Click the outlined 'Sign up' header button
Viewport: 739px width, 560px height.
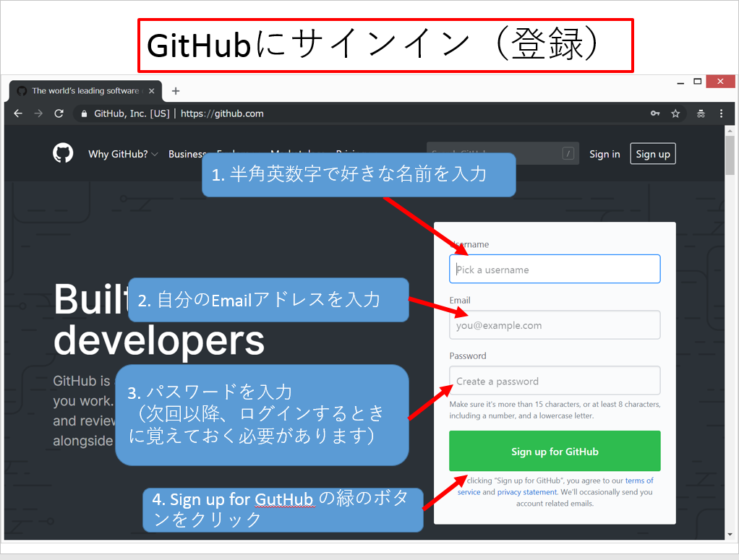[652, 154]
